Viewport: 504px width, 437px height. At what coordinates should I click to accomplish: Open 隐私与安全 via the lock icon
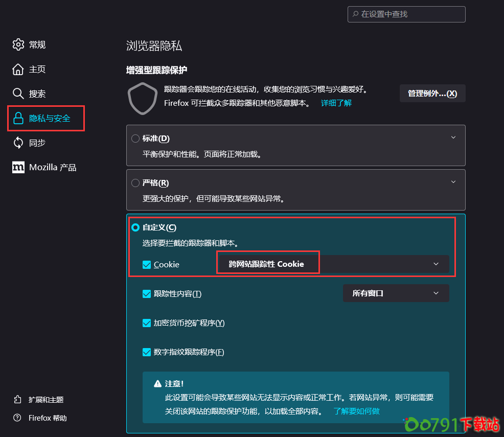(x=18, y=119)
